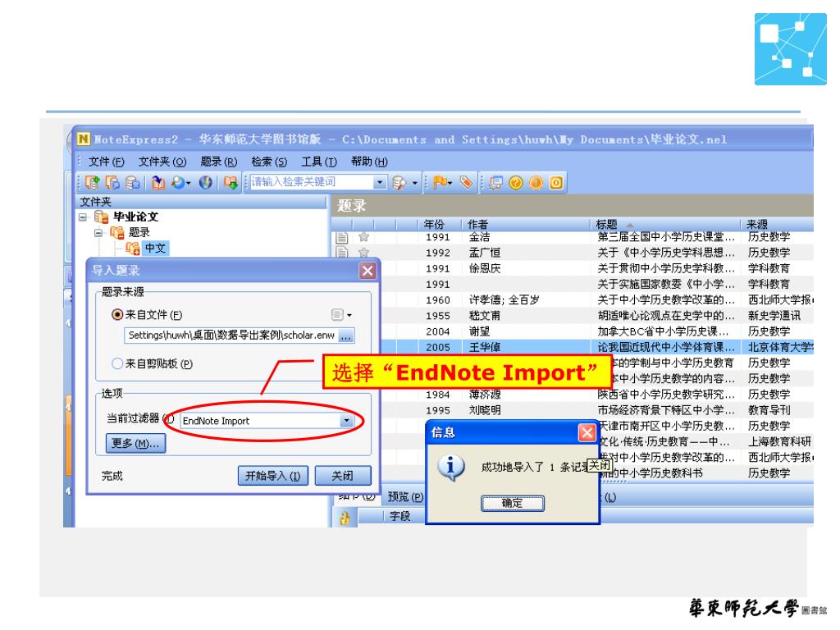Click the 毕业论文 database icon in the tree

[101, 217]
